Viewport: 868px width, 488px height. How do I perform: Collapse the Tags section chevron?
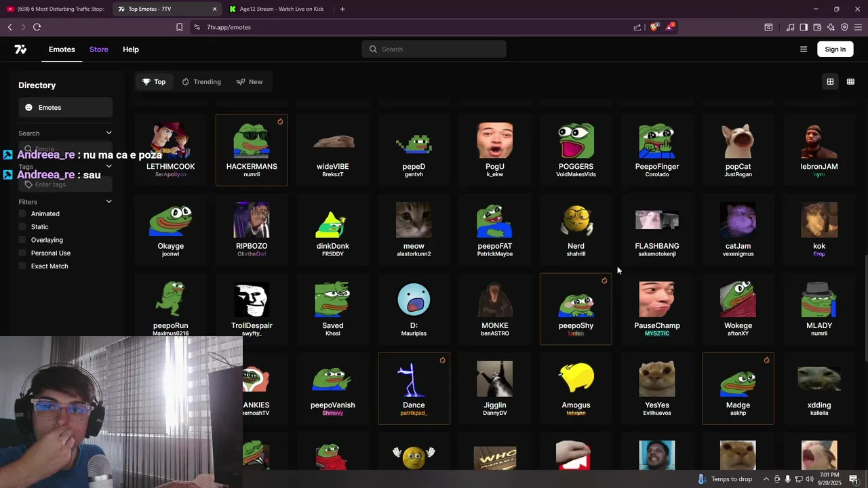coord(108,166)
